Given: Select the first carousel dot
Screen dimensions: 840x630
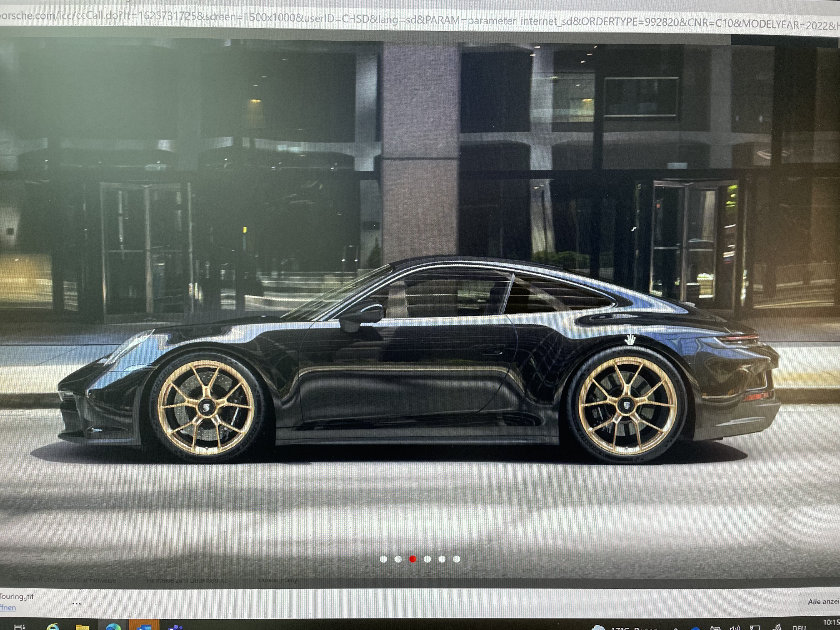Looking at the screenshot, I should coord(384,559).
